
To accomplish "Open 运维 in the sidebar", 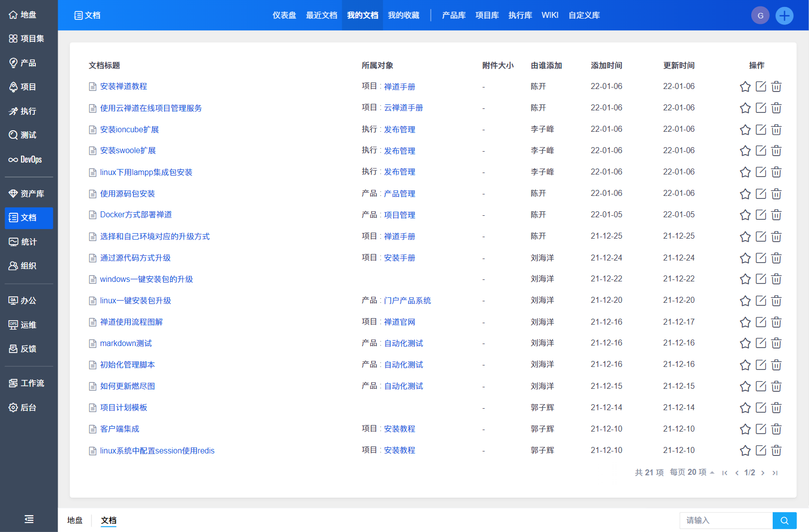I will click(x=23, y=325).
